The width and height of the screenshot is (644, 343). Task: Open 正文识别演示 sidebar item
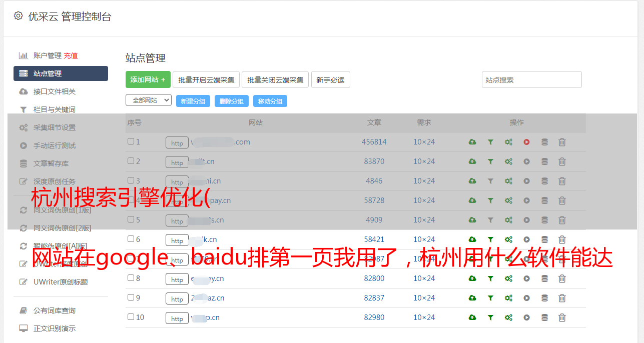coord(55,328)
